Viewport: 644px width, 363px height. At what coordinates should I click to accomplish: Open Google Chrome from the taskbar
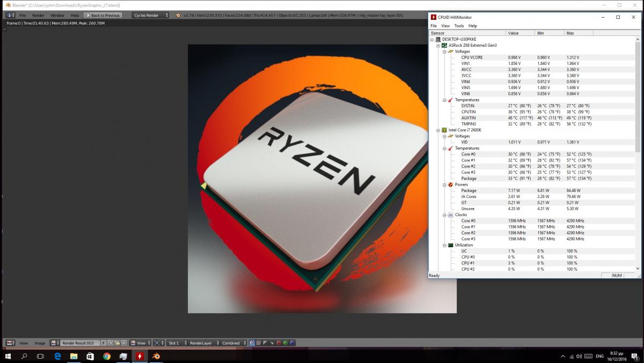[x=107, y=356]
